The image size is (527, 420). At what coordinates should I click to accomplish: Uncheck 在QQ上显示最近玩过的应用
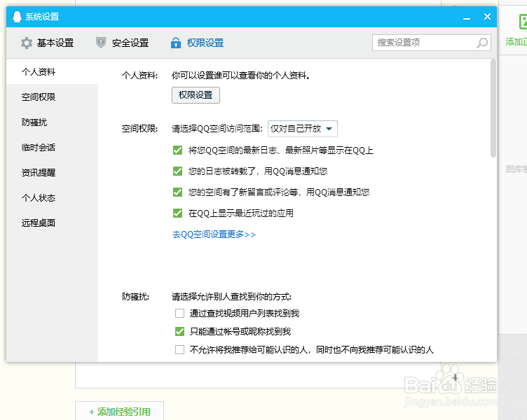click(177, 213)
